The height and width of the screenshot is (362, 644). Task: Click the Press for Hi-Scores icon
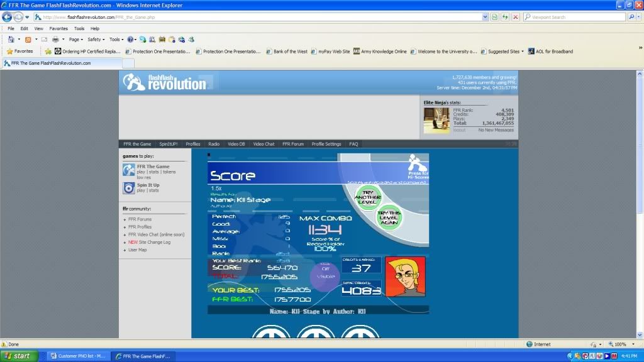click(417, 163)
